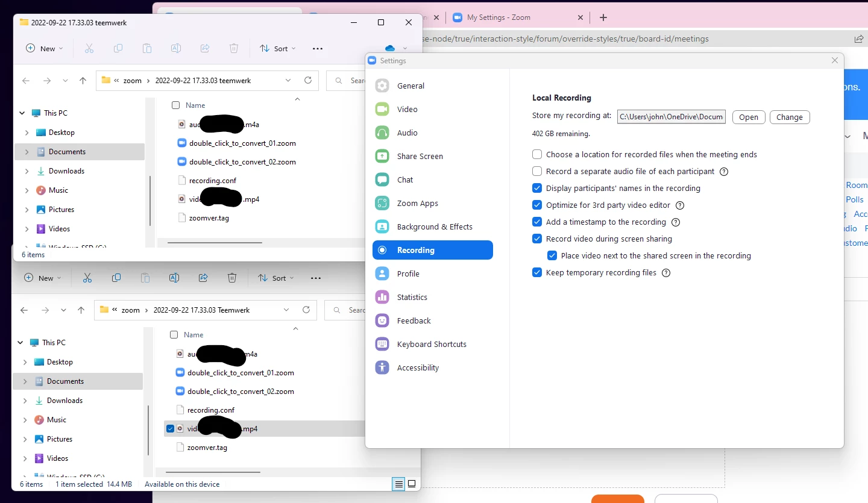
Task: Click Open button for recording location
Action: [749, 117]
